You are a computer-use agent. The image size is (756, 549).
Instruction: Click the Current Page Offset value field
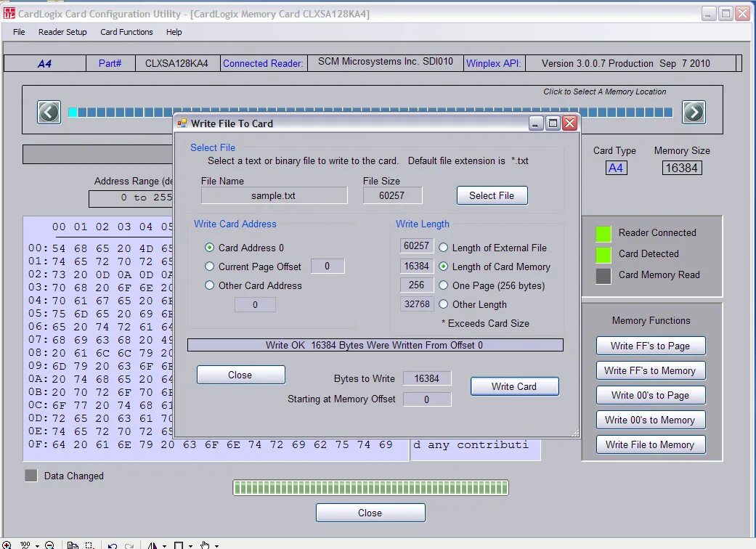pos(328,266)
